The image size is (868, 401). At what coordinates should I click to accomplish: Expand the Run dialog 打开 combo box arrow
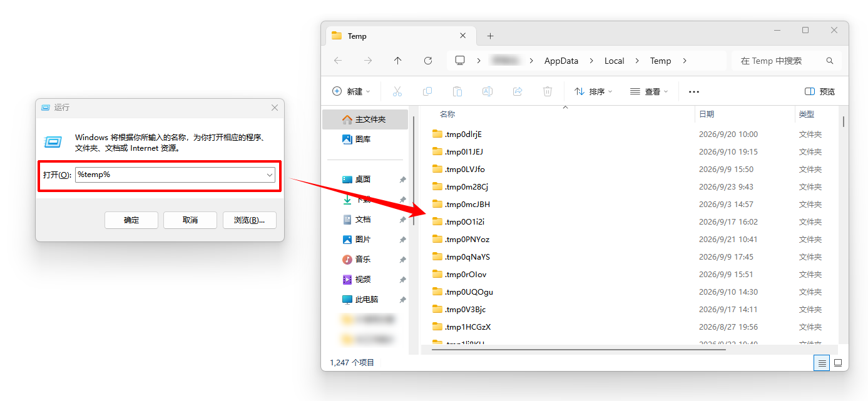pyautogui.click(x=270, y=175)
